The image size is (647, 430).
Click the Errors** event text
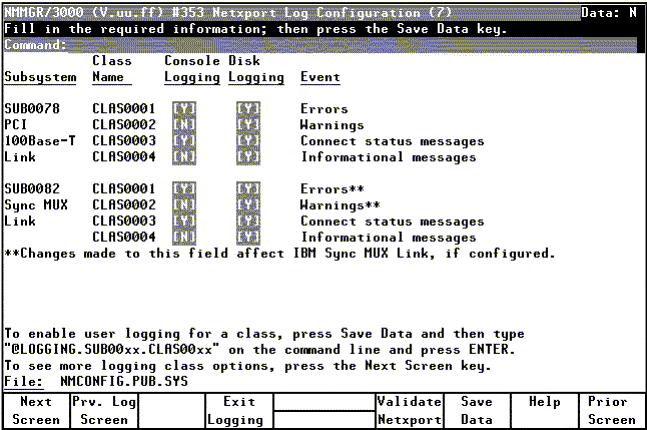(332, 189)
